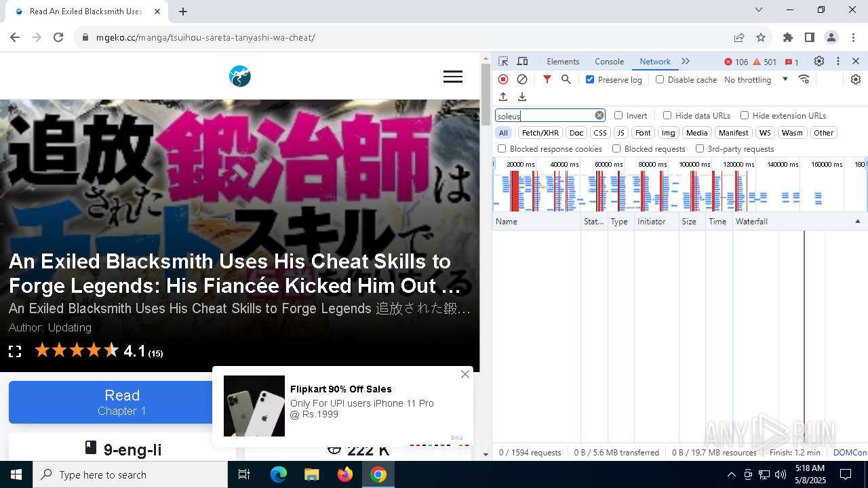Select the Network tab
Viewport: 868px width, 488px height.
click(x=655, y=62)
